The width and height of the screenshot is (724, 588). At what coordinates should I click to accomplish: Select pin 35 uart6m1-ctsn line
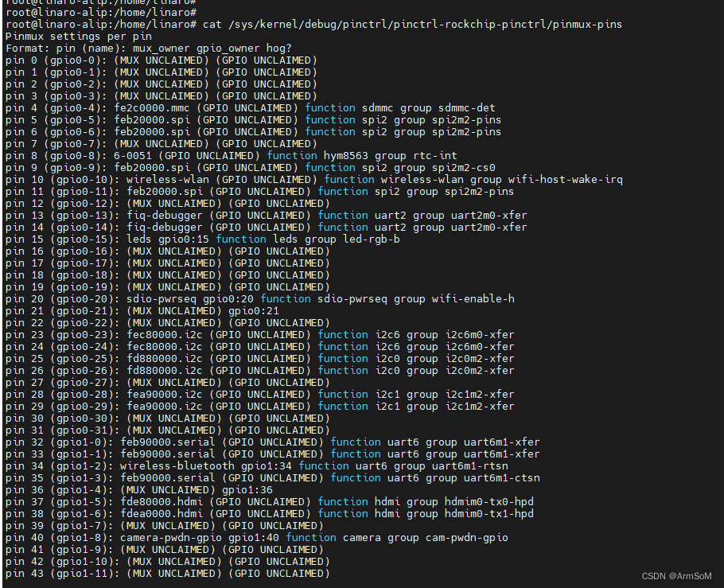pyautogui.click(x=272, y=478)
